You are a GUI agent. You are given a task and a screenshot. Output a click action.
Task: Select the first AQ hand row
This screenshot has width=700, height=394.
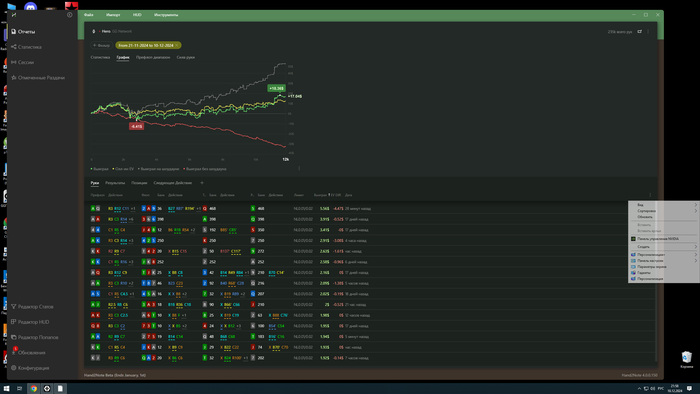tap(370, 208)
